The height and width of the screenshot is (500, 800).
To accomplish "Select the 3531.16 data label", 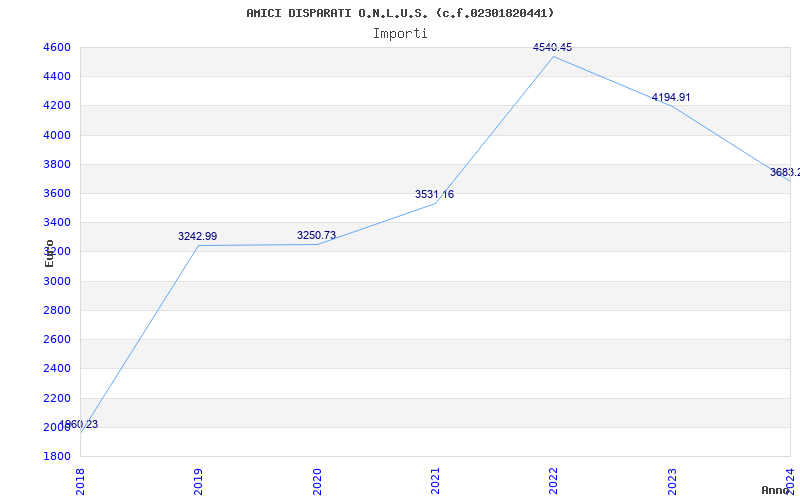I will 434,194.
